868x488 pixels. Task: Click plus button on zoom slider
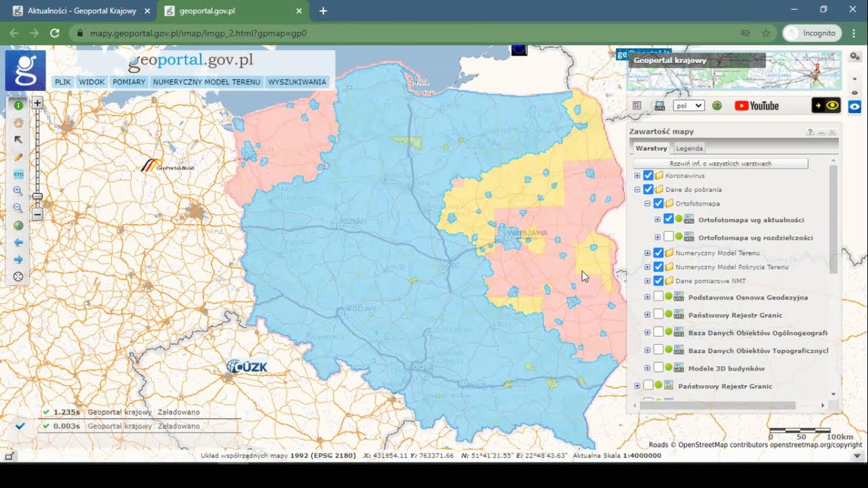point(37,103)
